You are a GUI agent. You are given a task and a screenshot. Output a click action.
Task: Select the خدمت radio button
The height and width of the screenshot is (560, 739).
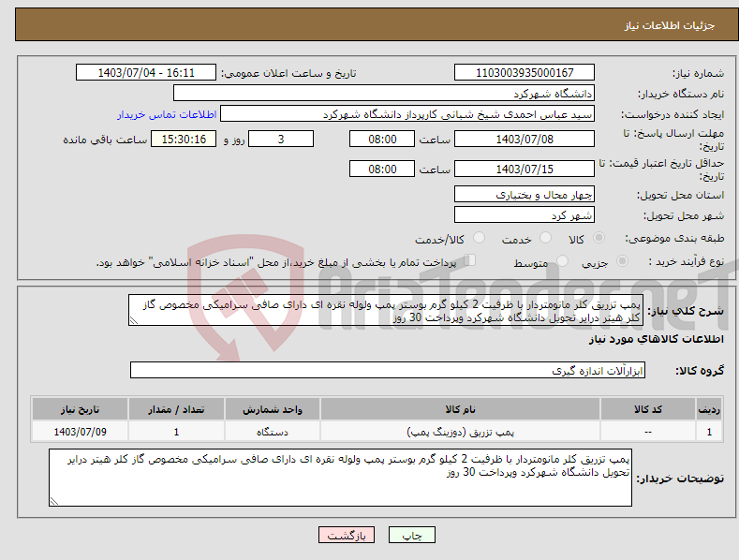(545, 238)
